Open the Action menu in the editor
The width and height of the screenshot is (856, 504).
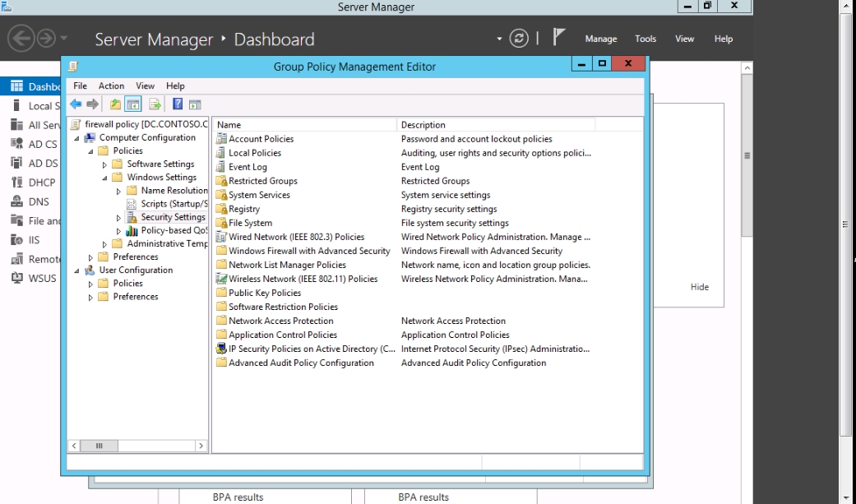[x=111, y=86]
